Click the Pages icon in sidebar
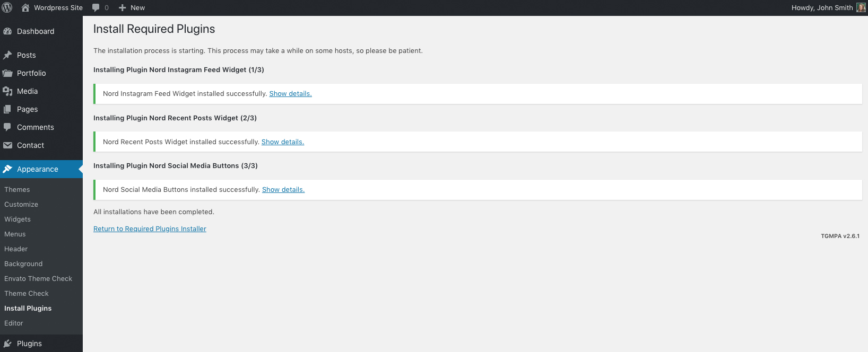 pyautogui.click(x=7, y=109)
